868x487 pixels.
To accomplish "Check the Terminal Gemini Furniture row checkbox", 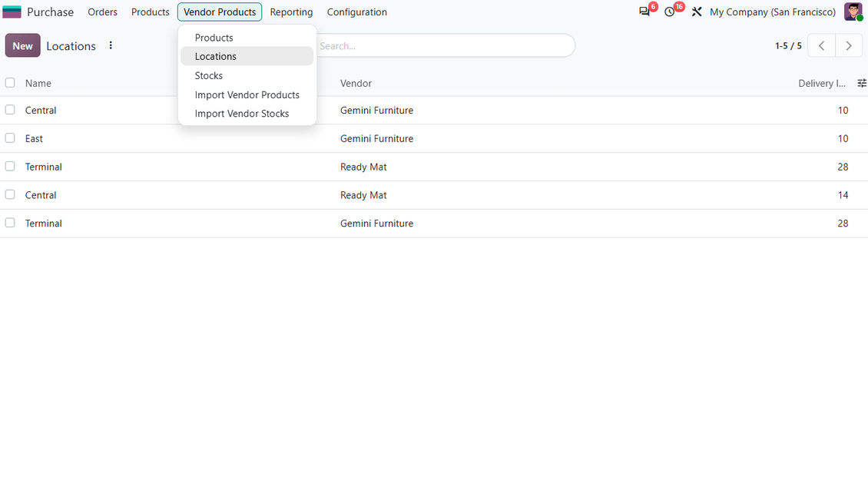I will click(10, 223).
